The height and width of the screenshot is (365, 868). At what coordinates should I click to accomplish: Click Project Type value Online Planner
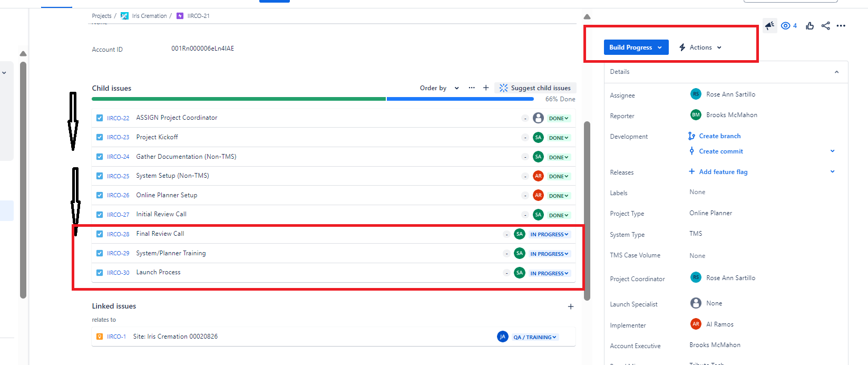coord(710,213)
